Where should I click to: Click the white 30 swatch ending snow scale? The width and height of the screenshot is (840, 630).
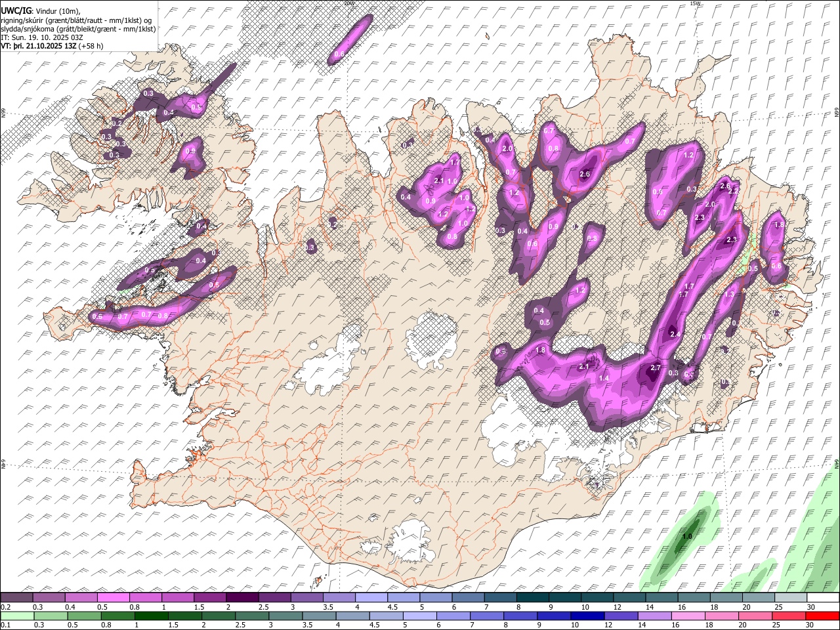[x=823, y=597]
